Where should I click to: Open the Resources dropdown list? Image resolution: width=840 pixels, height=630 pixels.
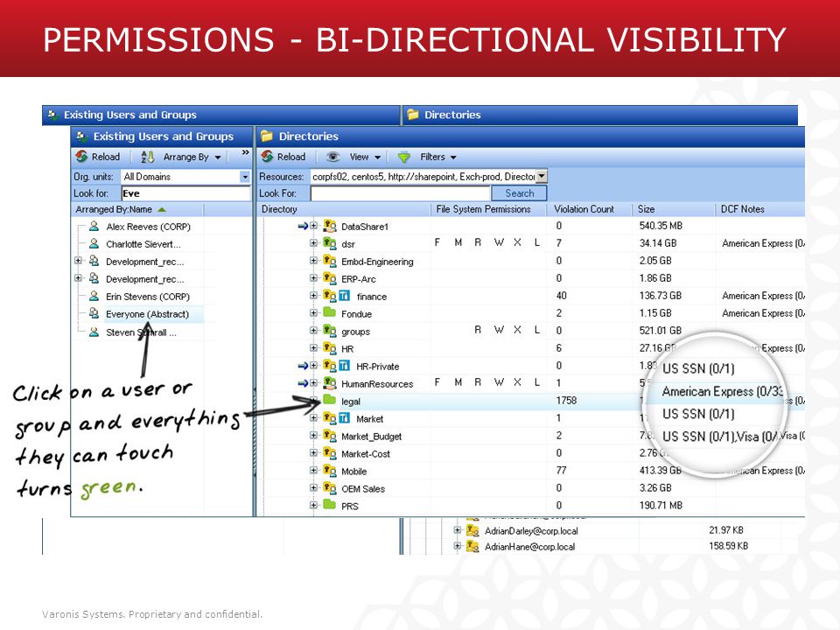point(542,176)
